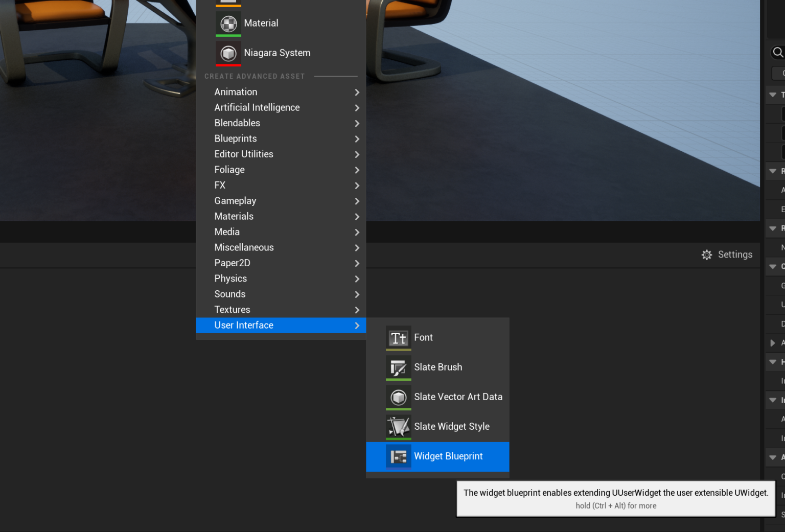Open the Sounds category
The height and width of the screenshot is (532, 785).
point(230,294)
